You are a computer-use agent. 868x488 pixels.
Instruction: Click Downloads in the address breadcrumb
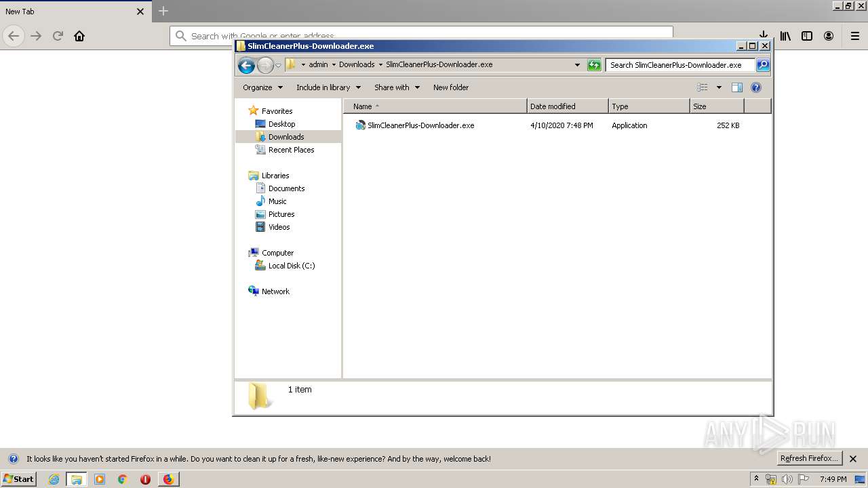coord(357,65)
